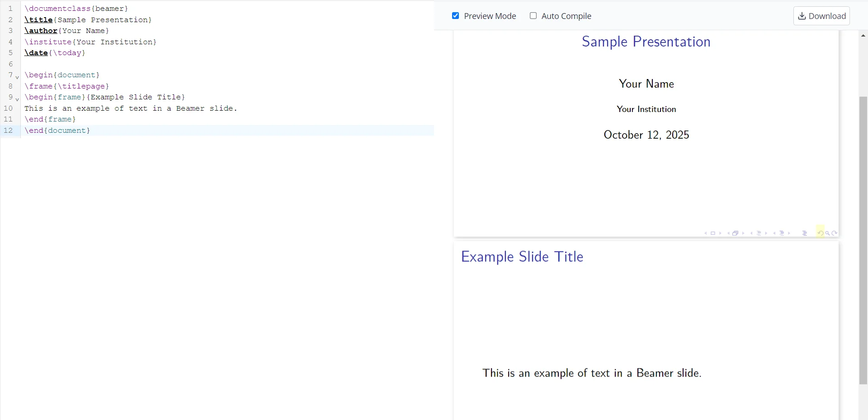The width and height of the screenshot is (868, 420).
Task: Click the Download button
Action: 821,16
